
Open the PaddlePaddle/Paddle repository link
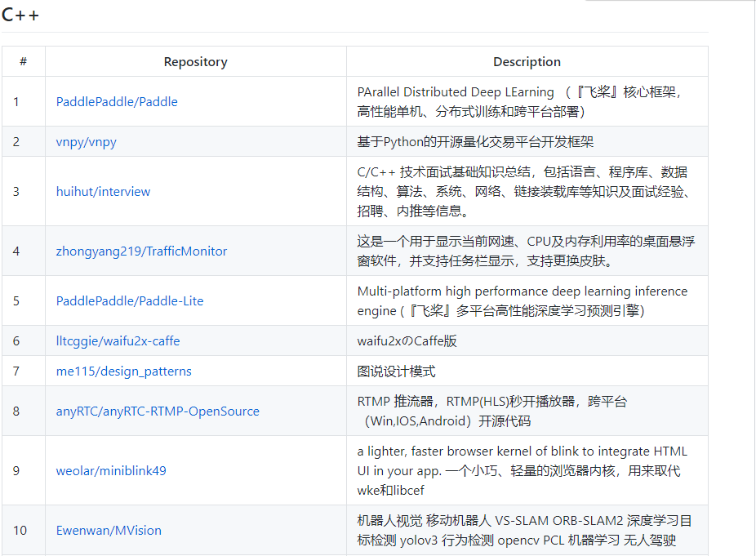point(117,101)
